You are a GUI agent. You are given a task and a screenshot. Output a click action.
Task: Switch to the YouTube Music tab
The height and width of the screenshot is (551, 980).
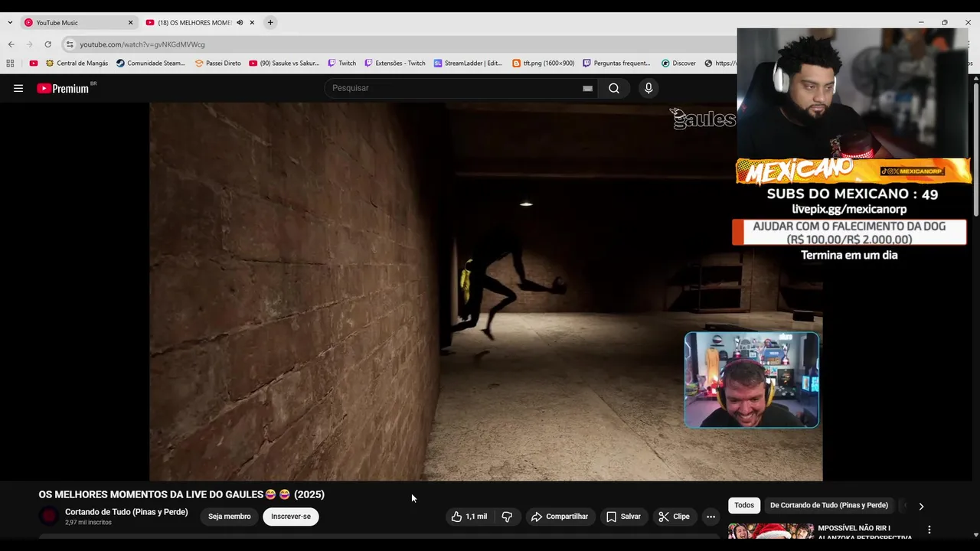77,23
